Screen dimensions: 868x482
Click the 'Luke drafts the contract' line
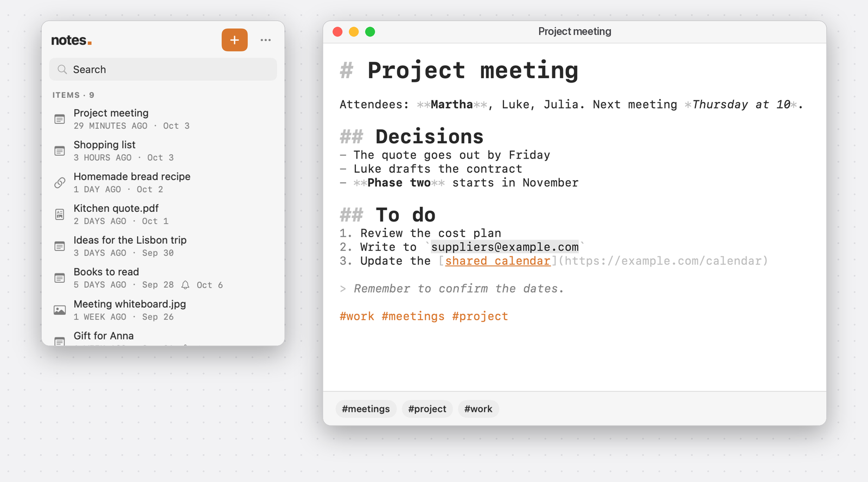[x=438, y=169]
